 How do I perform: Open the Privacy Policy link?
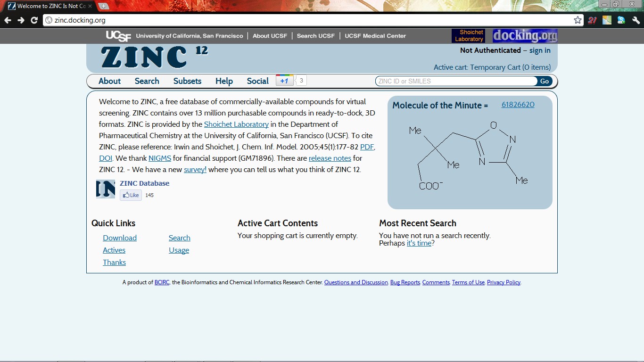click(x=504, y=282)
